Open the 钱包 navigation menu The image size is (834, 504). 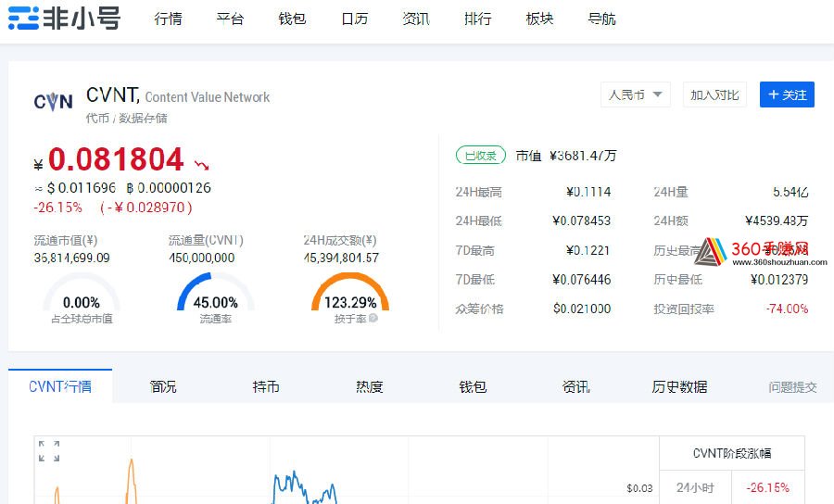pos(292,19)
